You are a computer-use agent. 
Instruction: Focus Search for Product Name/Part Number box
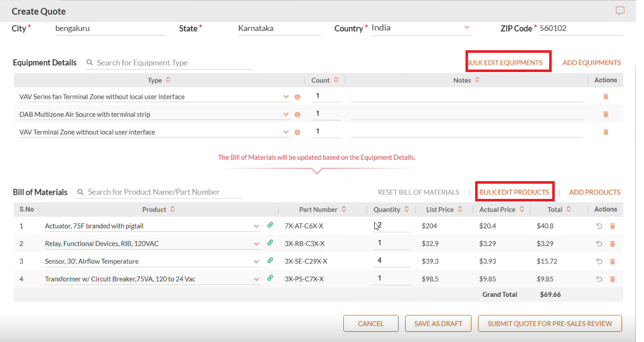tap(159, 192)
